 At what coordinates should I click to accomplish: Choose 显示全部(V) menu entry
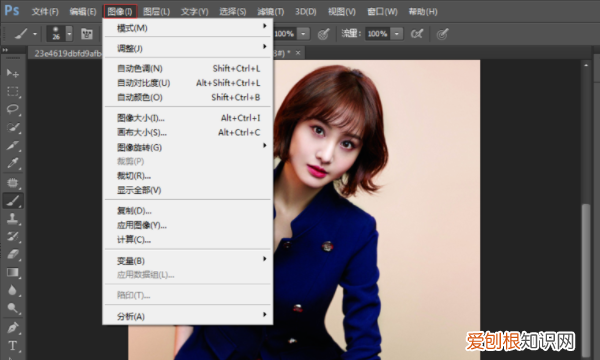[188, 190]
